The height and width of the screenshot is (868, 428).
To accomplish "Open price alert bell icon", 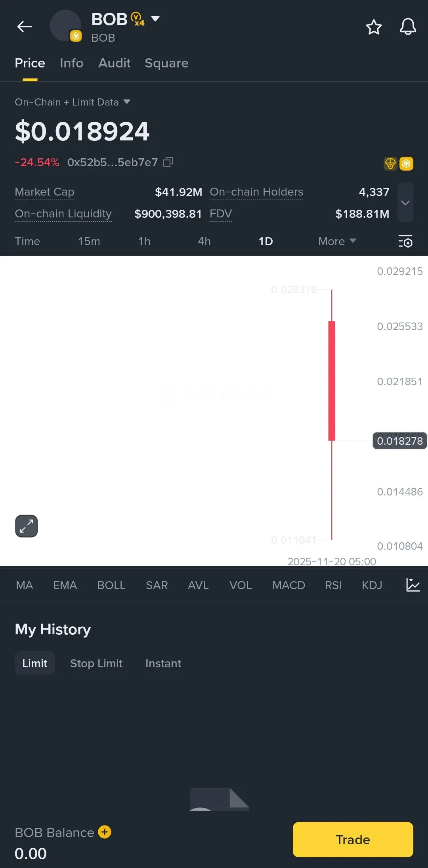I will pos(407,27).
